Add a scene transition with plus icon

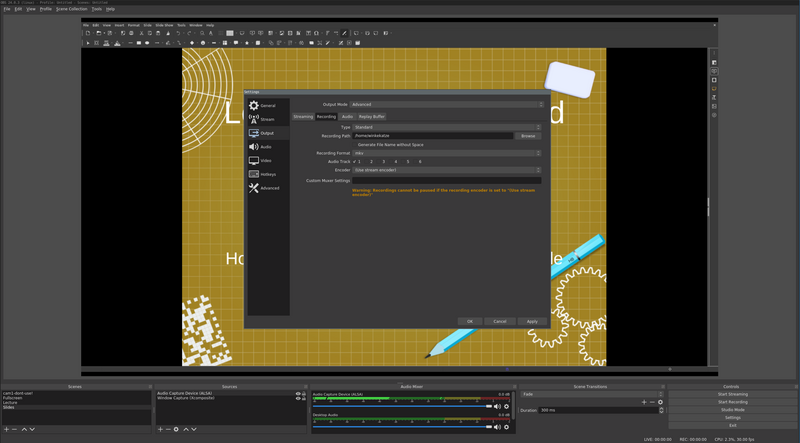coord(644,402)
